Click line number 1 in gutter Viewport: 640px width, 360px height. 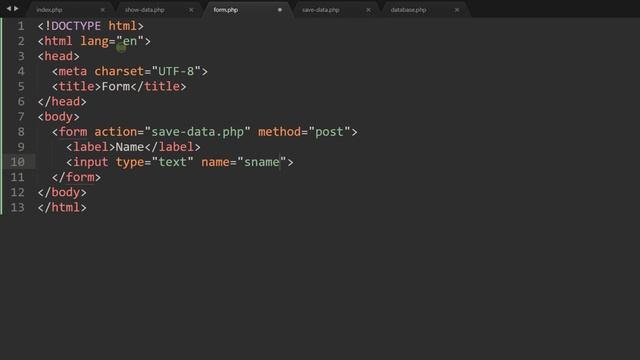[21, 26]
